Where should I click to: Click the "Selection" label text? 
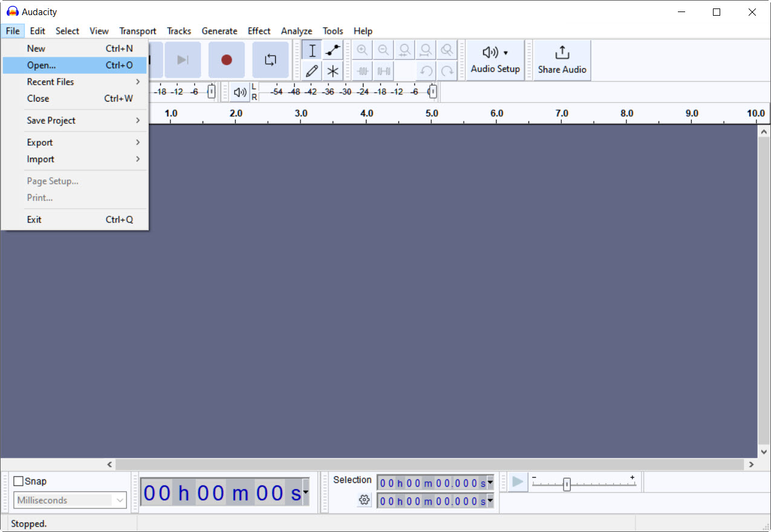(x=352, y=480)
